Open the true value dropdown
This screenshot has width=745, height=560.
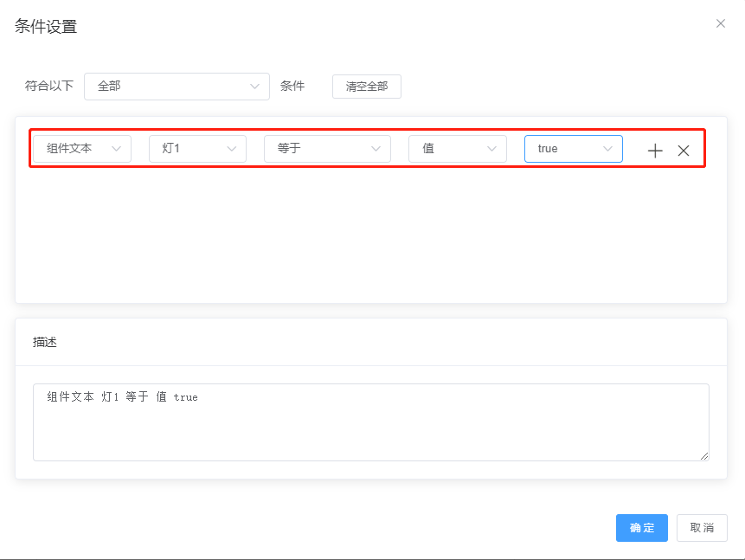click(x=574, y=149)
